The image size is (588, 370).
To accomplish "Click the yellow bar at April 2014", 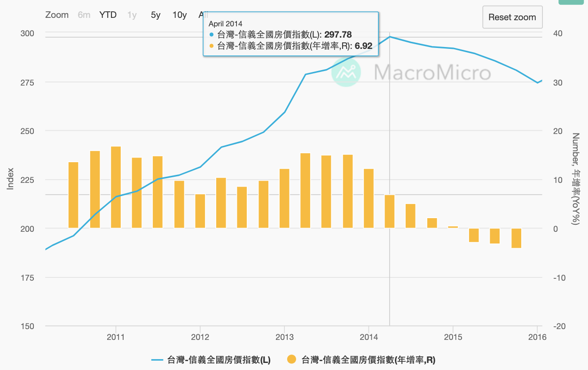I will [390, 212].
